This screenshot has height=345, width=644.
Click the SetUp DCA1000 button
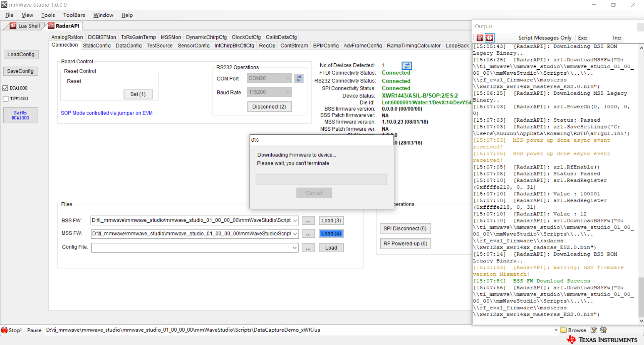click(x=20, y=115)
